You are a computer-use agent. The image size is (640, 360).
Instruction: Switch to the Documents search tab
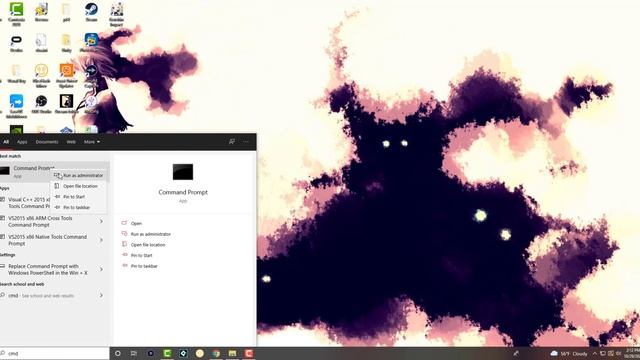(47, 142)
